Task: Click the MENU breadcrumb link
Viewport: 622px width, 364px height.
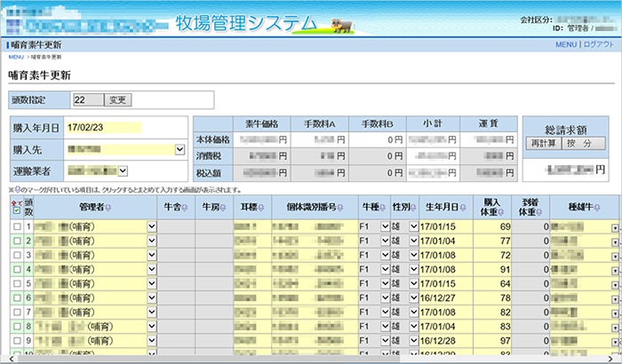Action: 15,57
